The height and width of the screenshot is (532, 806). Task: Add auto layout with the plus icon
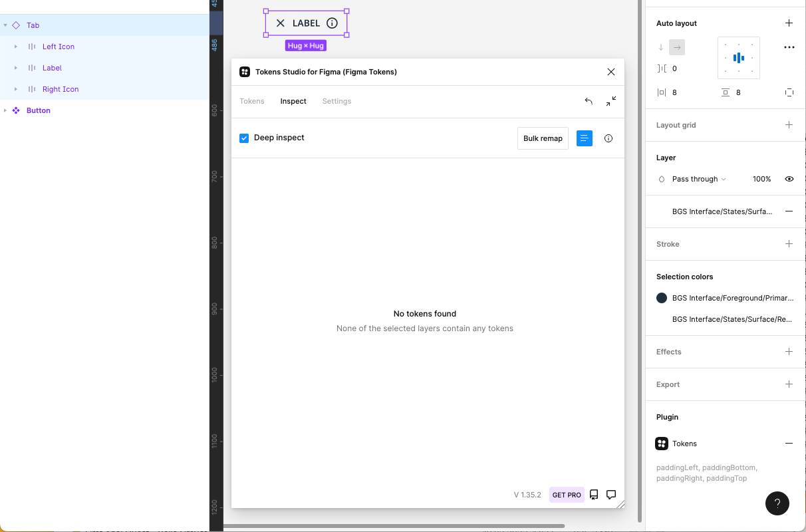coord(789,23)
